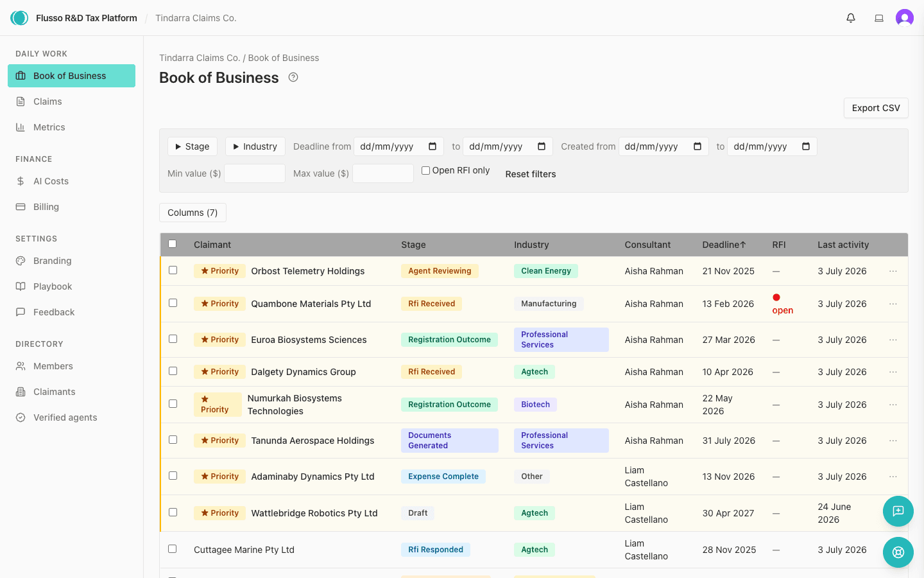
Task: Open the chat feedback floating button
Action: (x=898, y=511)
